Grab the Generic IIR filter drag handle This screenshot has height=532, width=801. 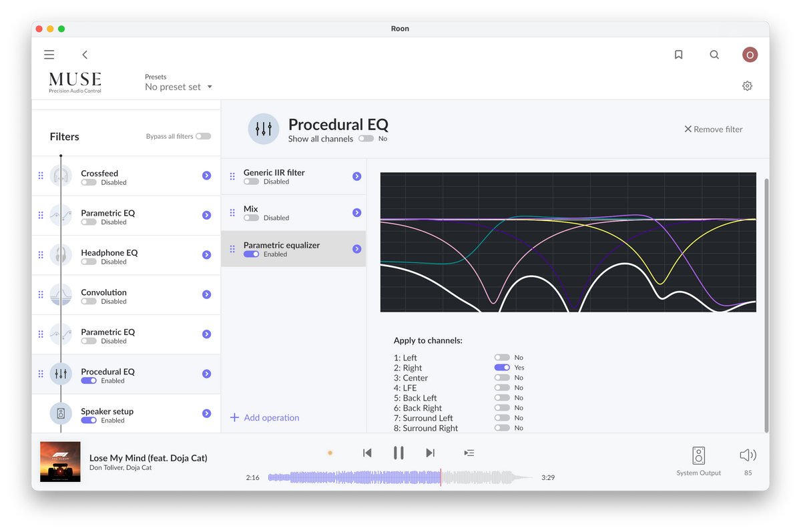point(232,176)
